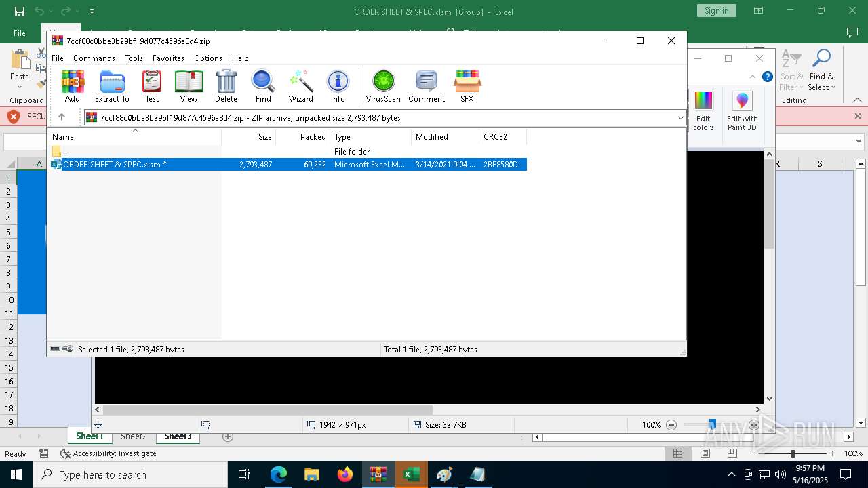Viewport: 868px width, 488px height.
Task: Sort by the Name column header
Action: pyautogui.click(x=134, y=137)
